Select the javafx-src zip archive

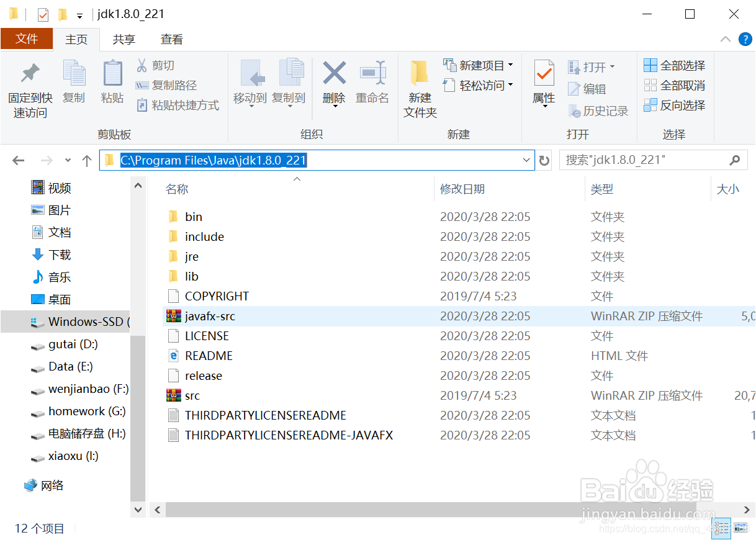[201, 316]
